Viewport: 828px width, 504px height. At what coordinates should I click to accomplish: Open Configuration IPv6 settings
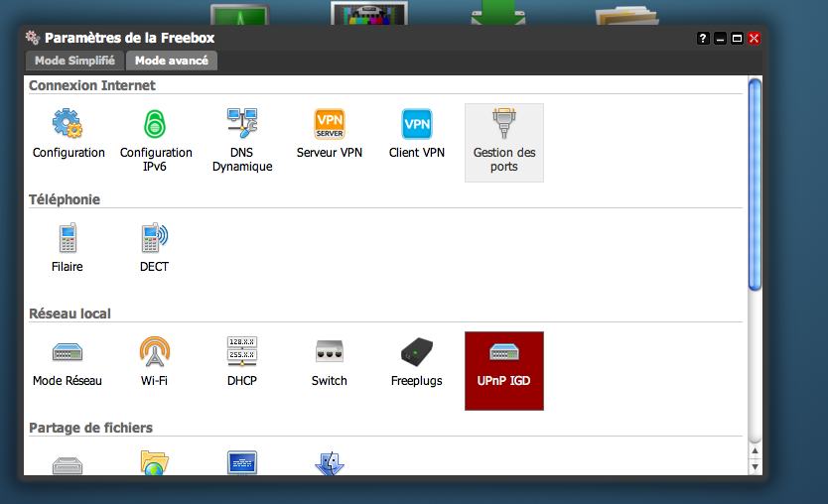click(x=155, y=140)
